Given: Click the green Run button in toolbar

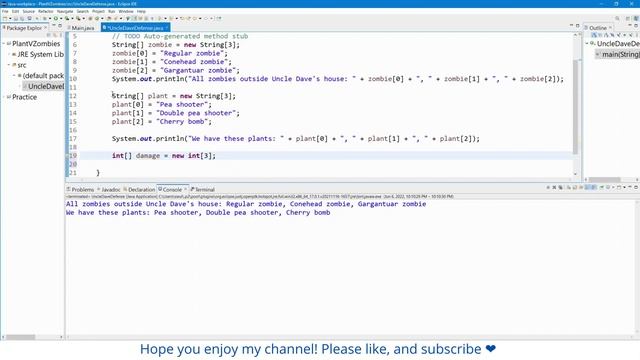Looking at the screenshot, I should (56, 18).
